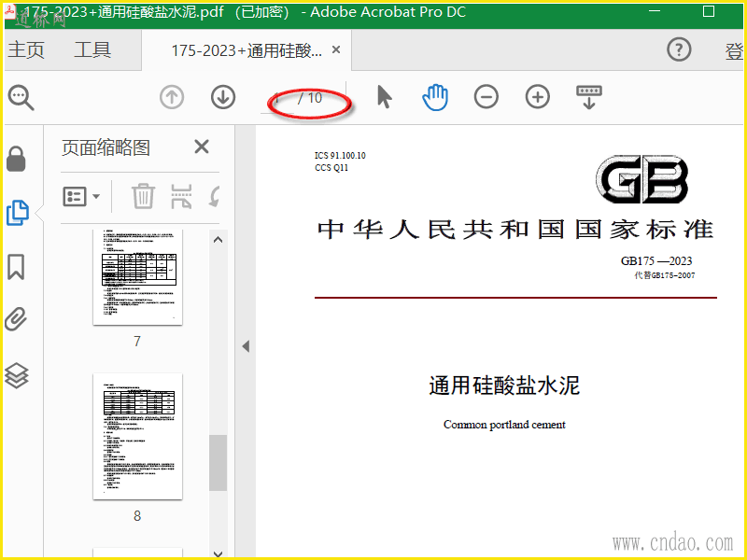This screenshot has height=560, width=747.
Task: Click the text Common portland cement
Action: tap(504, 425)
